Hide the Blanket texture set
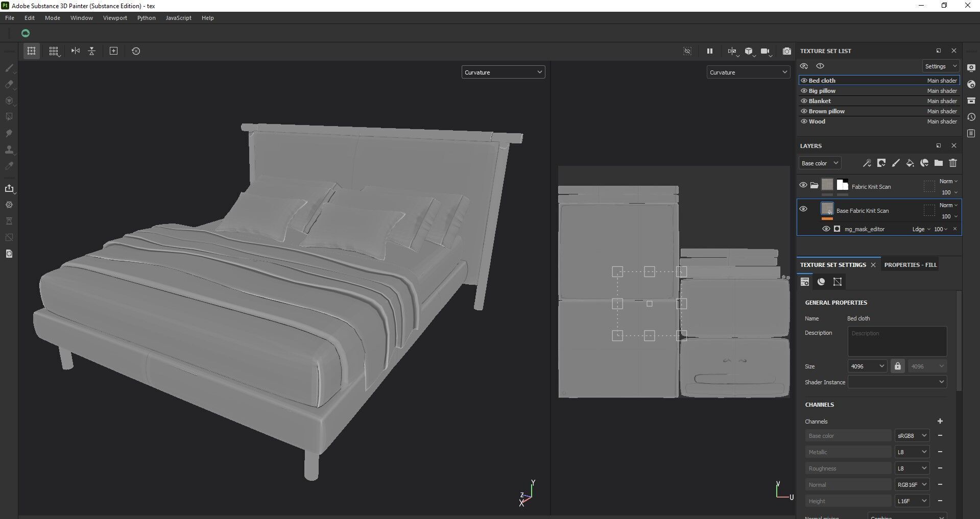The image size is (980, 519). [804, 101]
